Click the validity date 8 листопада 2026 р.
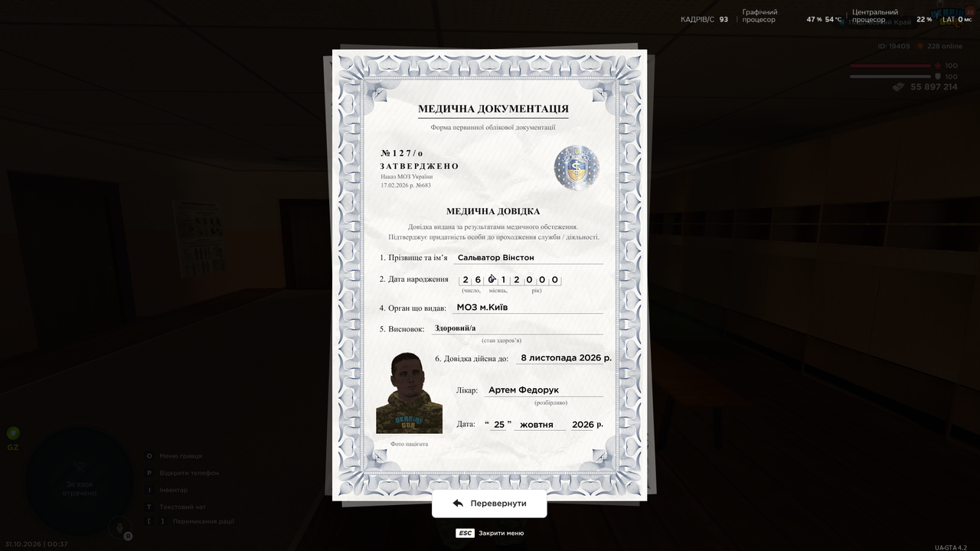The height and width of the screenshot is (551, 980). (566, 357)
